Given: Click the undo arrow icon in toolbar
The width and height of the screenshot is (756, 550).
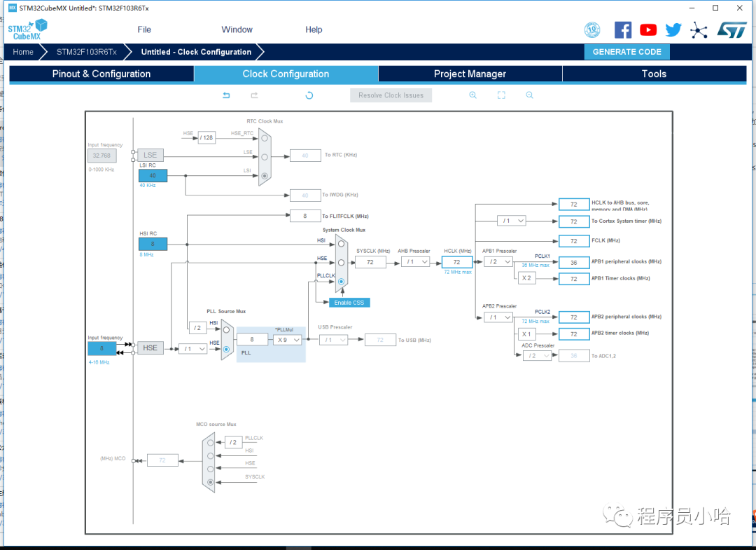Looking at the screenshot, I should pyautogui.click(x=226, y=95).
